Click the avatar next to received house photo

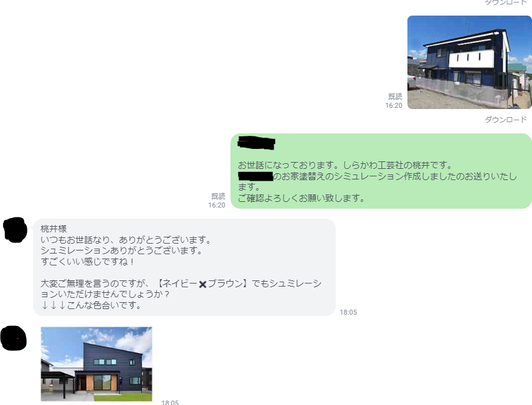pyautogui.click(x=14, y=338)
